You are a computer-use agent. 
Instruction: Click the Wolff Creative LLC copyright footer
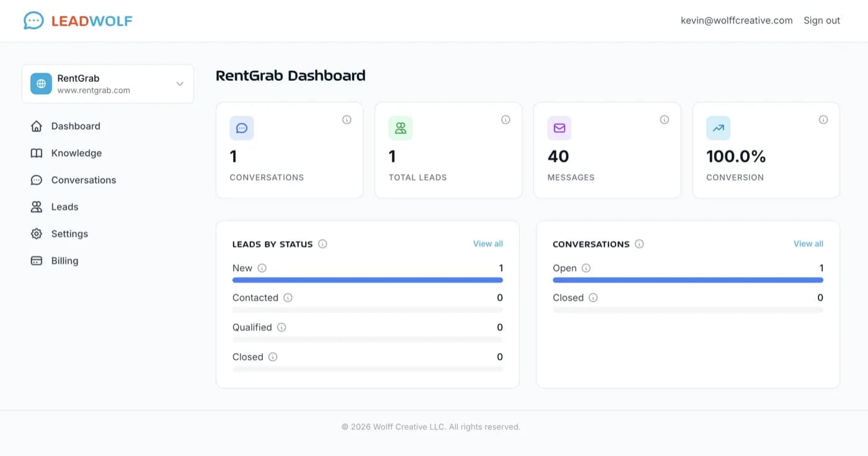(431, 427)
